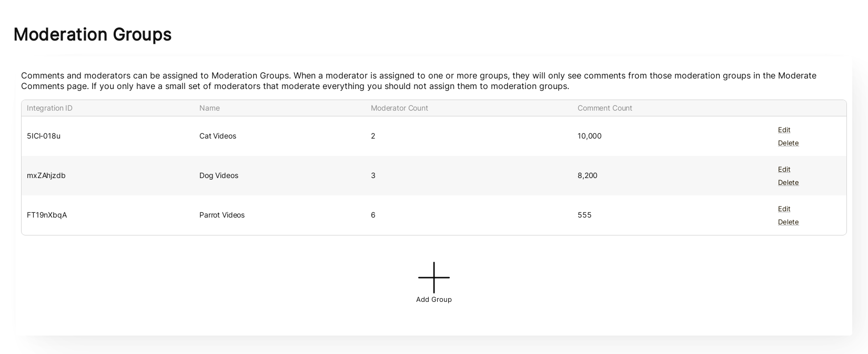Open Edit for the Dog Videos group

[x=784, y=169]
